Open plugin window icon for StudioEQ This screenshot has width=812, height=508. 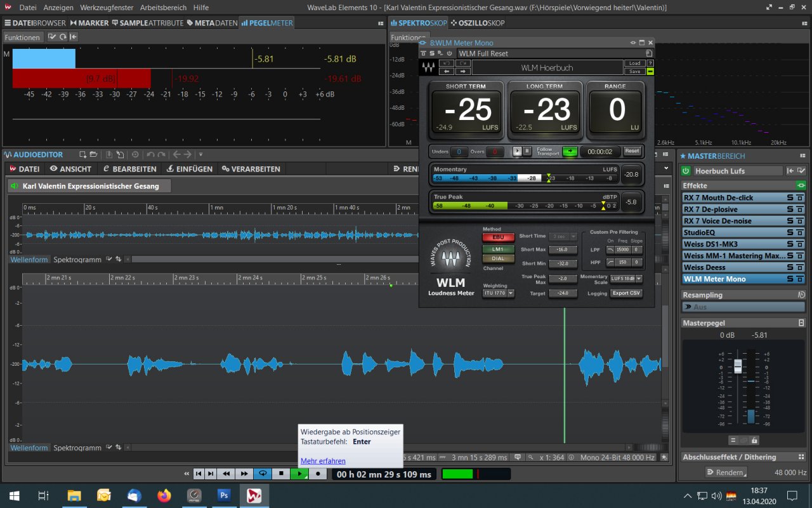click(x=800, y=232)
